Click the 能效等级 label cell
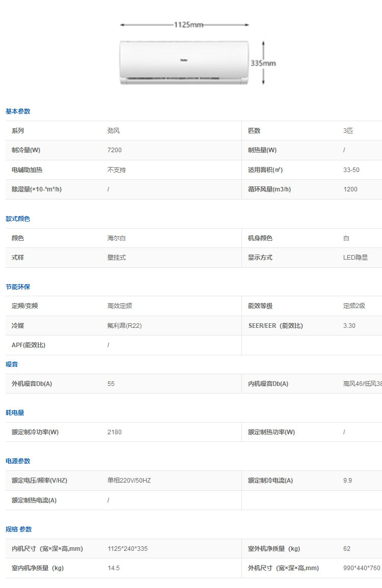Screen dimensions: 382x588 tap(260, 306)
